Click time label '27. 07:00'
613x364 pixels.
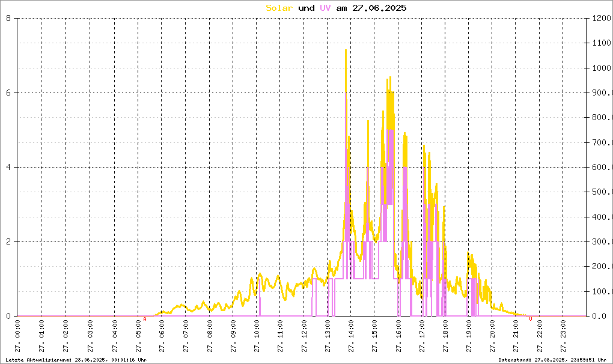click(x=186, y=336)
